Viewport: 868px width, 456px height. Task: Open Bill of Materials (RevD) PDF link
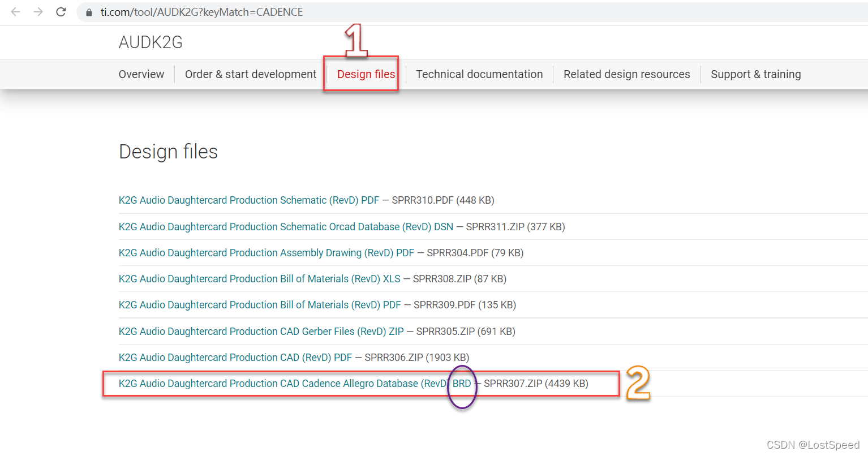tap(260, 305)
